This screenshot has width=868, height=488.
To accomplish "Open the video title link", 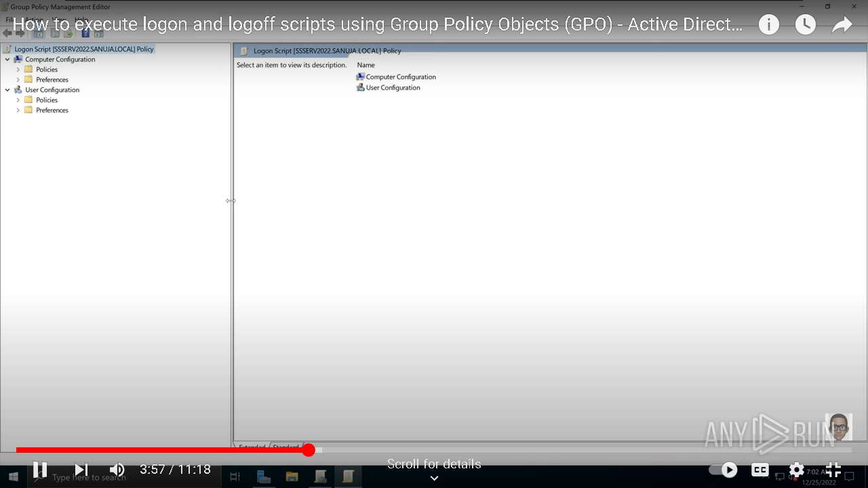I will tap(378, 25).
